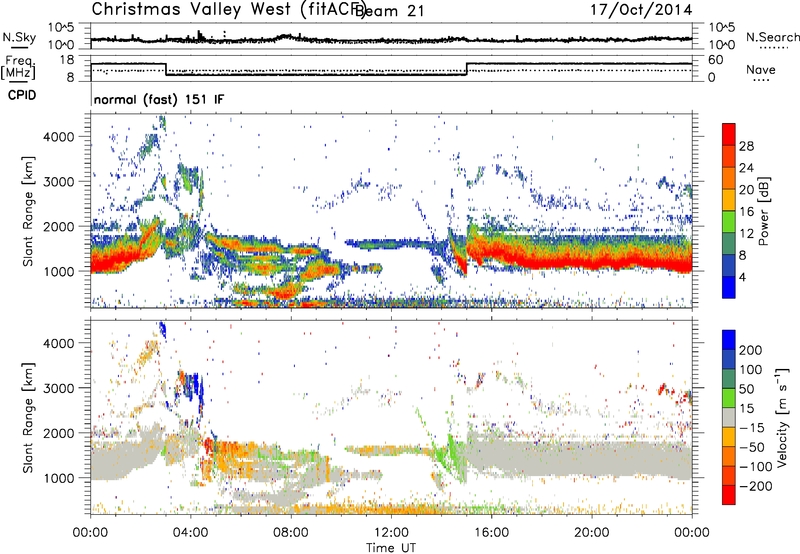Screen dimensions: 800x554
Task: Click the '2000' tick in velocity panel
Action: coord(59,433)
